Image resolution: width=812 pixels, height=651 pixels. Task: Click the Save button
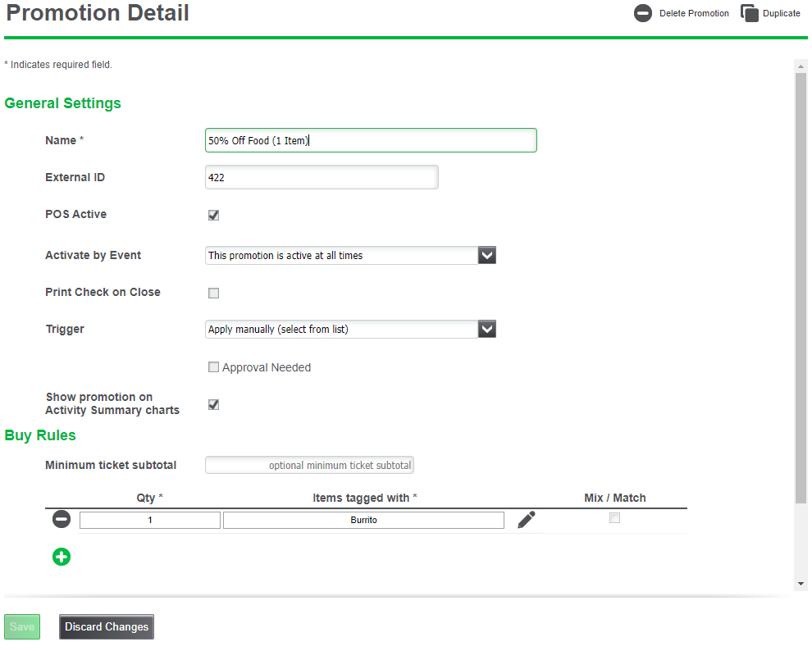(x=22, y=626)
